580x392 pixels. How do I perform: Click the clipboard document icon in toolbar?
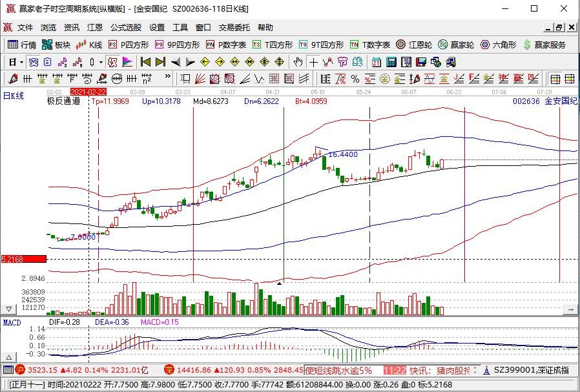(x=47, y=62)
